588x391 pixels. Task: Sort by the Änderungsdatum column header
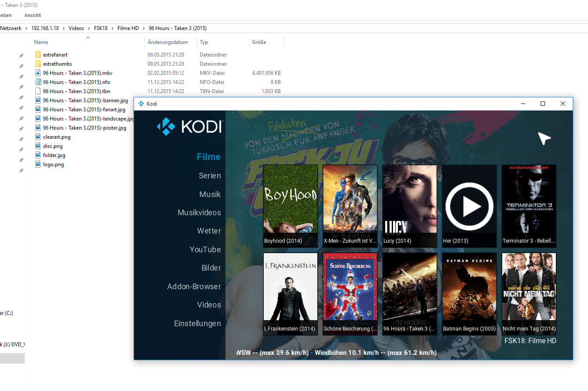point(168,42)
